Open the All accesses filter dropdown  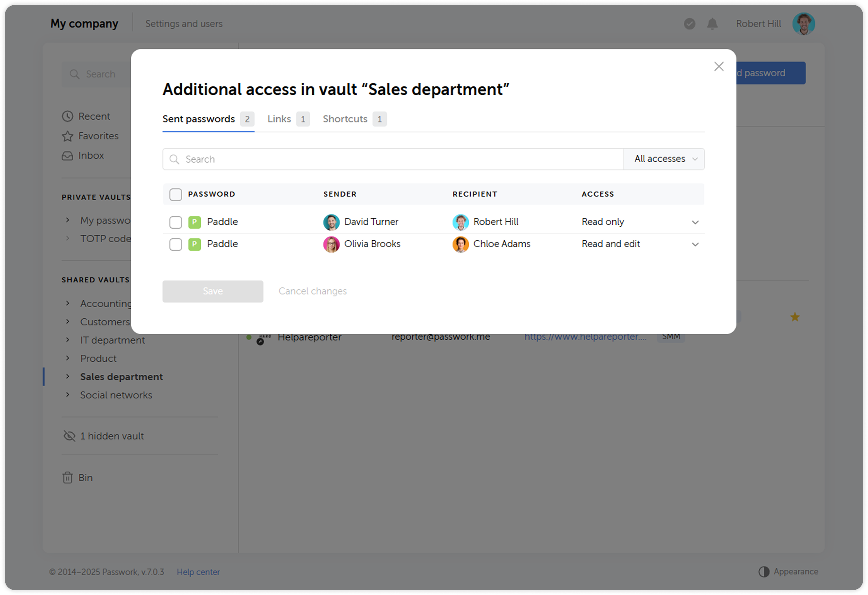(x=664, y=159)
